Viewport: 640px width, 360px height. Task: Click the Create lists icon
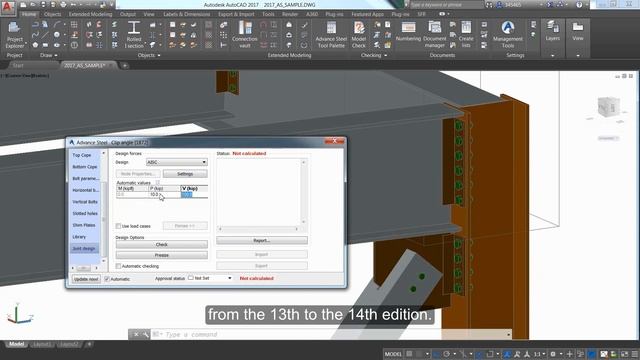[466, 35]
